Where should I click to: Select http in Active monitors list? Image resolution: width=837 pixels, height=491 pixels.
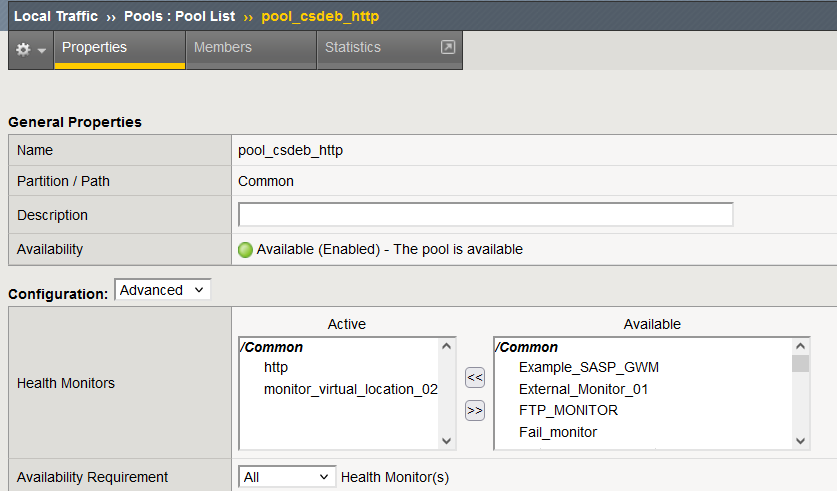coord(276,367)
